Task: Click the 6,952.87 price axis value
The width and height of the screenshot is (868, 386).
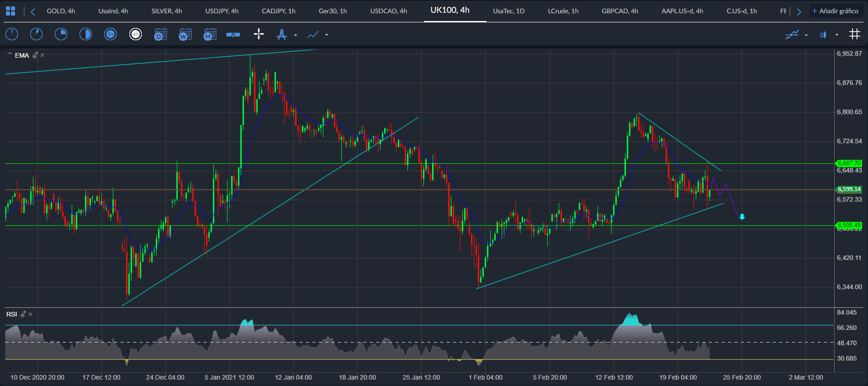Action: click(x=849, y=54)
